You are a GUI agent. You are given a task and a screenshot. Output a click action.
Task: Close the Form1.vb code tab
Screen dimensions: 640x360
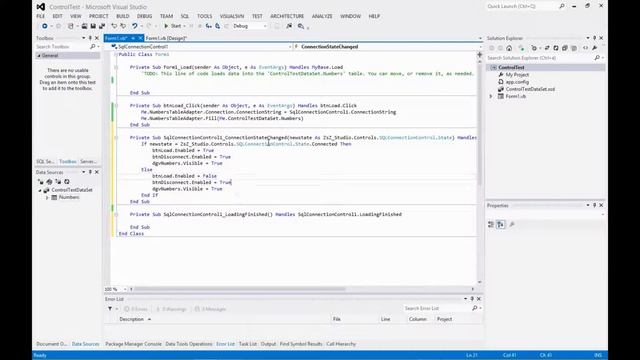pos(140,38)
